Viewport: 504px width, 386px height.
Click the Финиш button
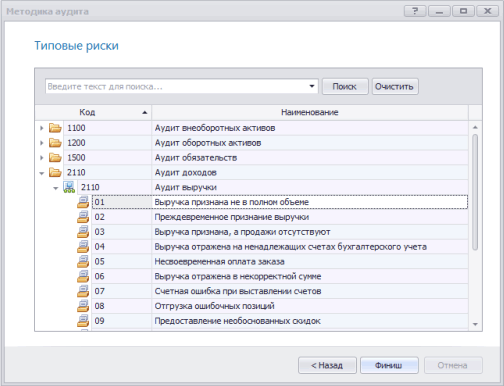pos(389,365)
